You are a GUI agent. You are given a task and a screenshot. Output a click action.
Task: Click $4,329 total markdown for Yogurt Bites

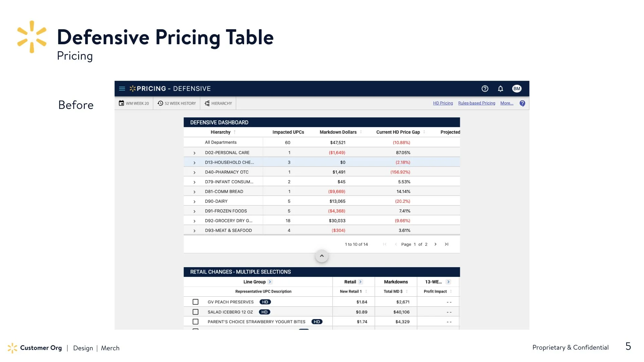pyautogui.click(x=402, y=322)
